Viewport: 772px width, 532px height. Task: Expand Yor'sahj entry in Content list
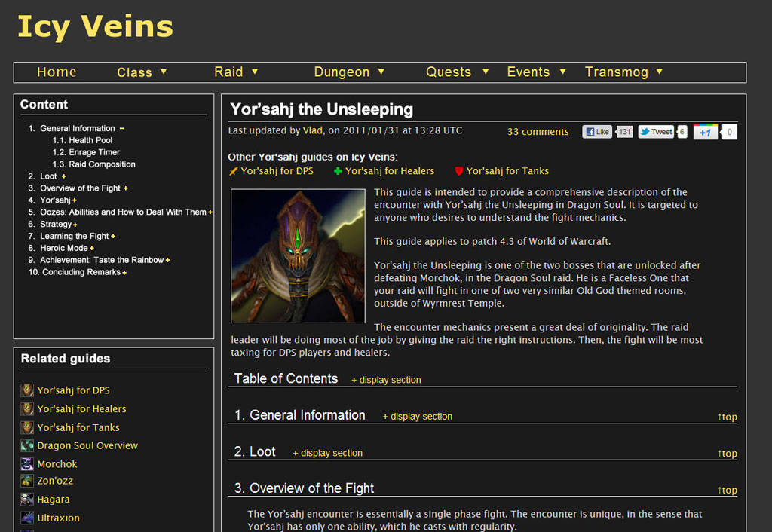click(x=75, y=200)
